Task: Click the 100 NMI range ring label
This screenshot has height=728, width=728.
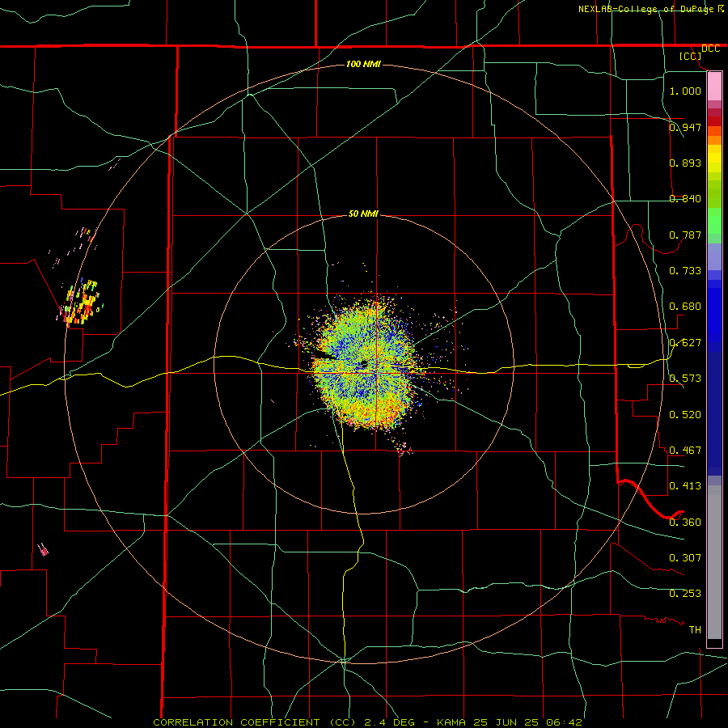Action: (363, 64)
